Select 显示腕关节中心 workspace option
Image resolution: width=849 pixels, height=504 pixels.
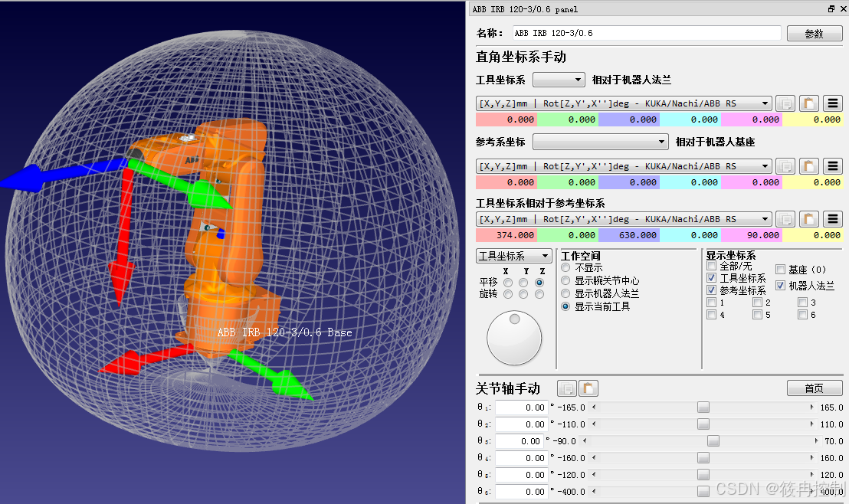pyautogui.click(x=565, y=280)
